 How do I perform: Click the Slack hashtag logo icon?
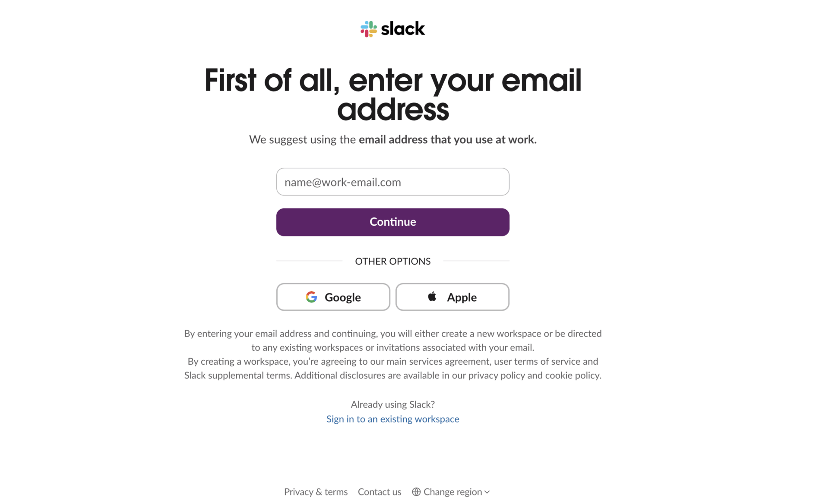tap(369, 29)
